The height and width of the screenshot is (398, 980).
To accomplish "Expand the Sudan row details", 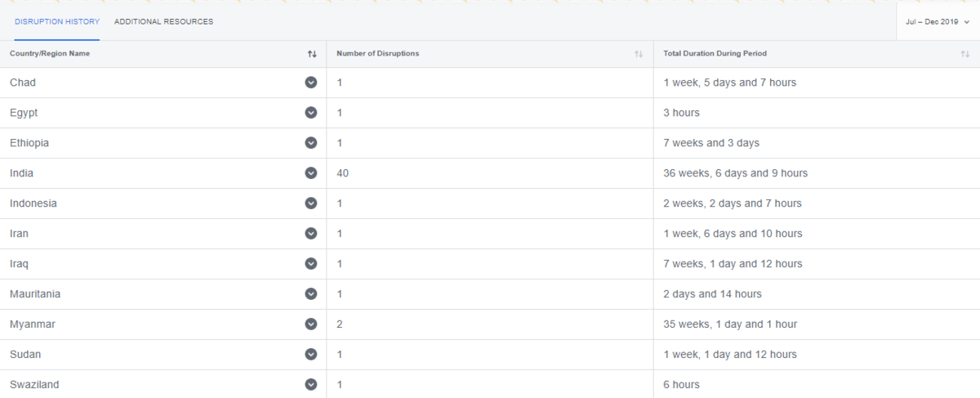I will pos(310,355).
